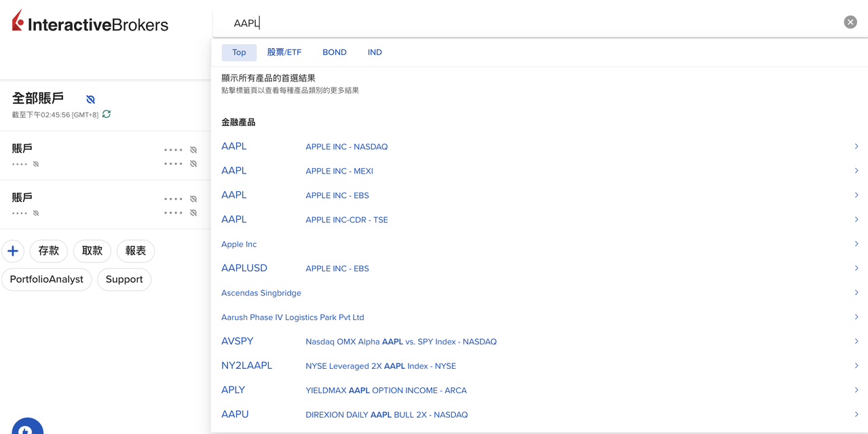Image resolution: width=868 pixels, height=434 pixels.
Task: Open the "Apple Inc" result link
Action: (239, 244)
